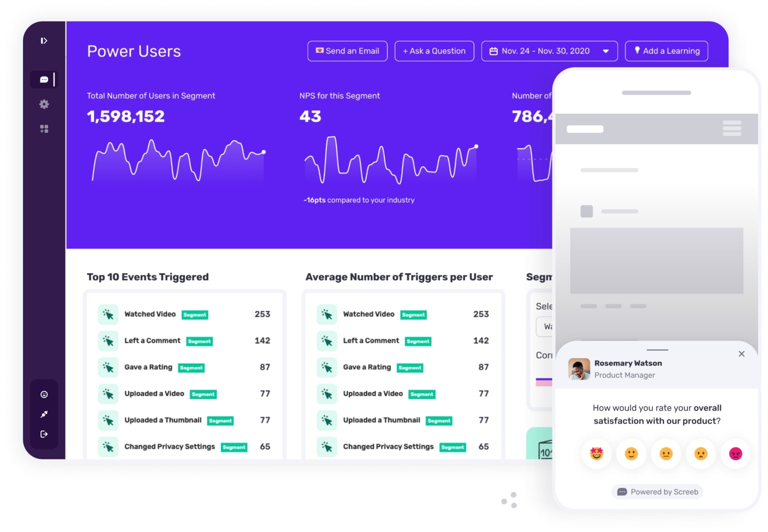768x532 pixels.
Task: Click Changed Privacy Settings icon in Top 10 Events
Action: coord(108,447)
